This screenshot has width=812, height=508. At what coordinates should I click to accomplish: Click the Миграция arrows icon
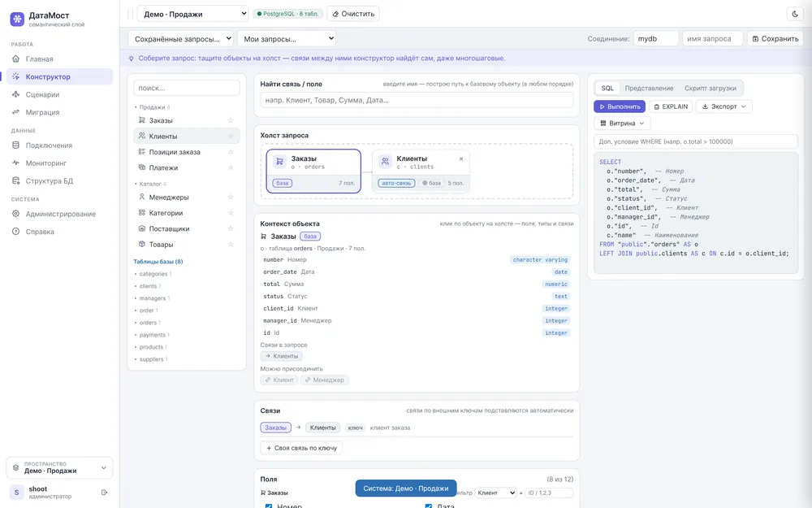[15, 112]
